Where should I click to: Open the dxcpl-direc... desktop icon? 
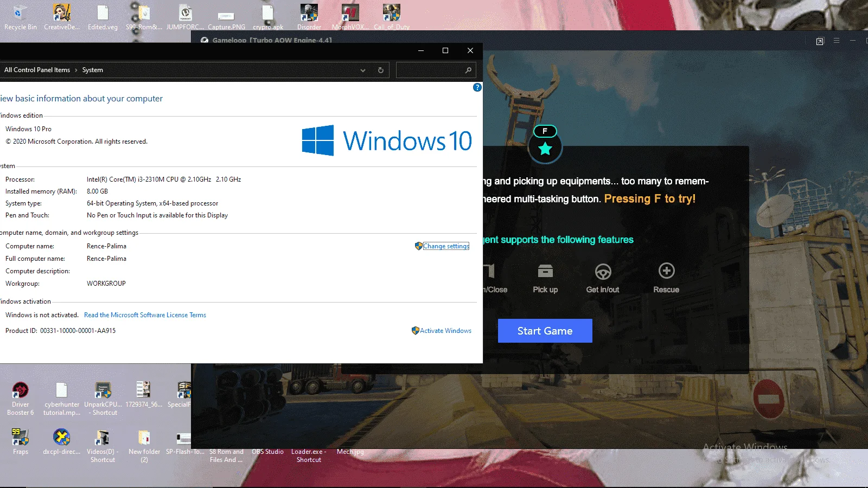click(x=61, y=441)
